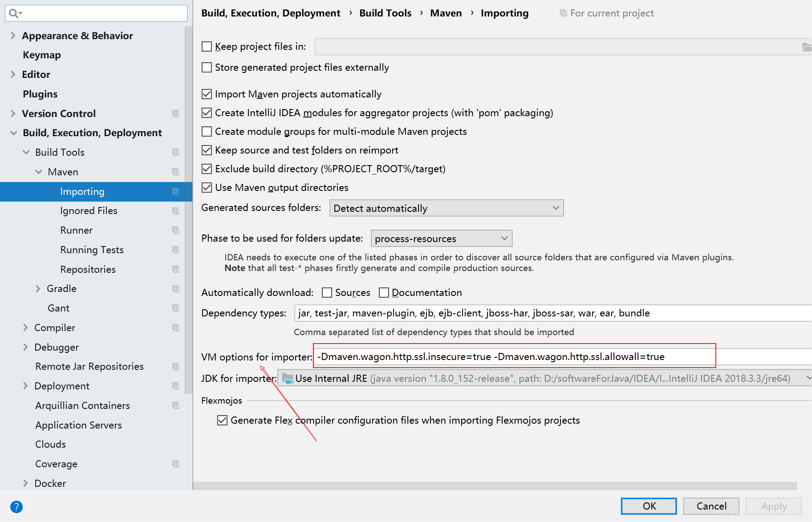The height and width of the screenshot is (522, 812).
Task: Click project-level icon beside Coverage
Action: [x=176, y=464]
